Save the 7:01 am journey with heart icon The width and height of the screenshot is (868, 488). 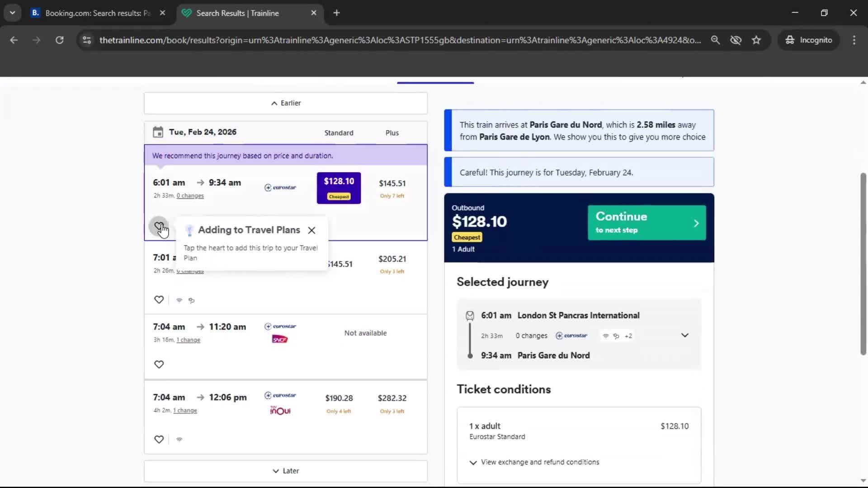coord(159,300)
